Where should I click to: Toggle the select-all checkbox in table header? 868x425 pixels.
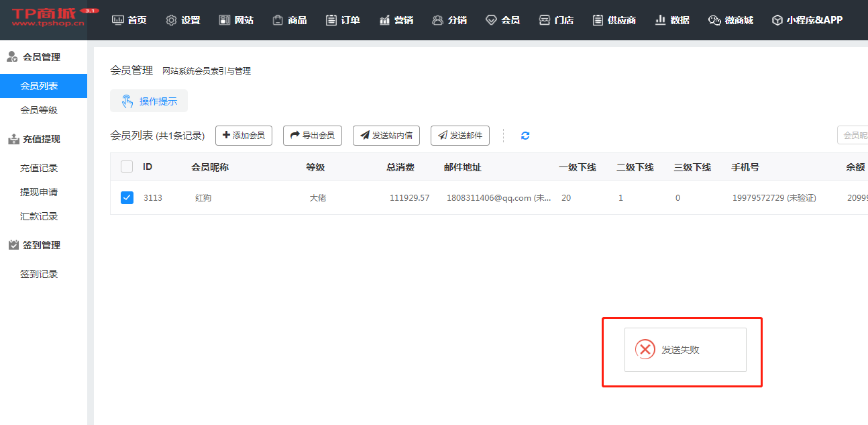[127, 167]
